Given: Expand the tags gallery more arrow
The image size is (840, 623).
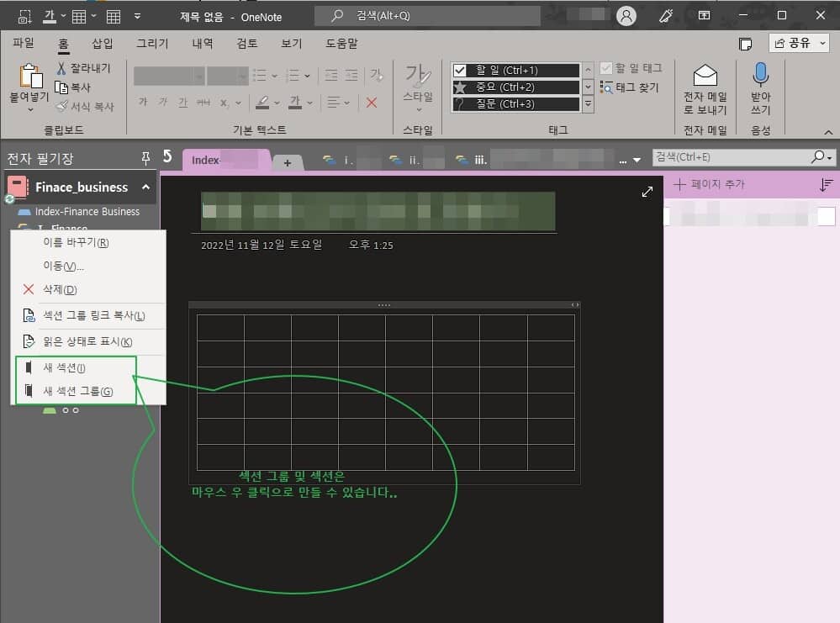Looking at the screenshot, I should pos(588,104).
